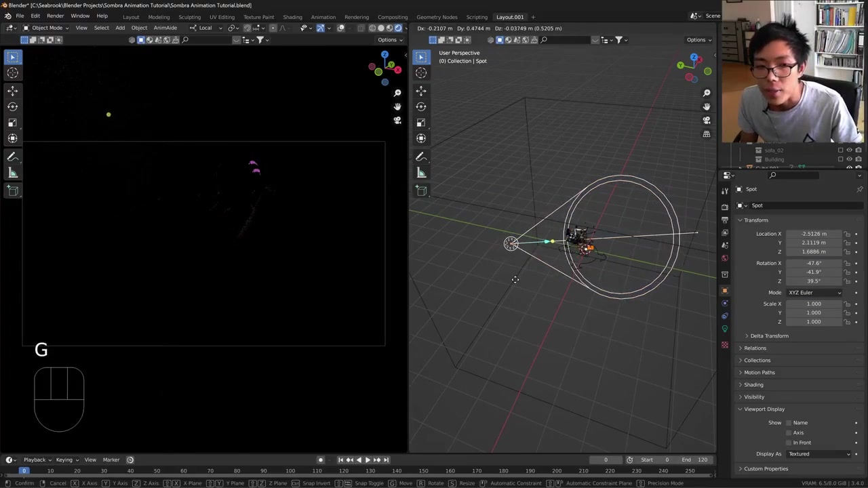Click the Options button in right viewport
Image resolution: width=868 pixels, height=488 pixels.
coord(698,40)
